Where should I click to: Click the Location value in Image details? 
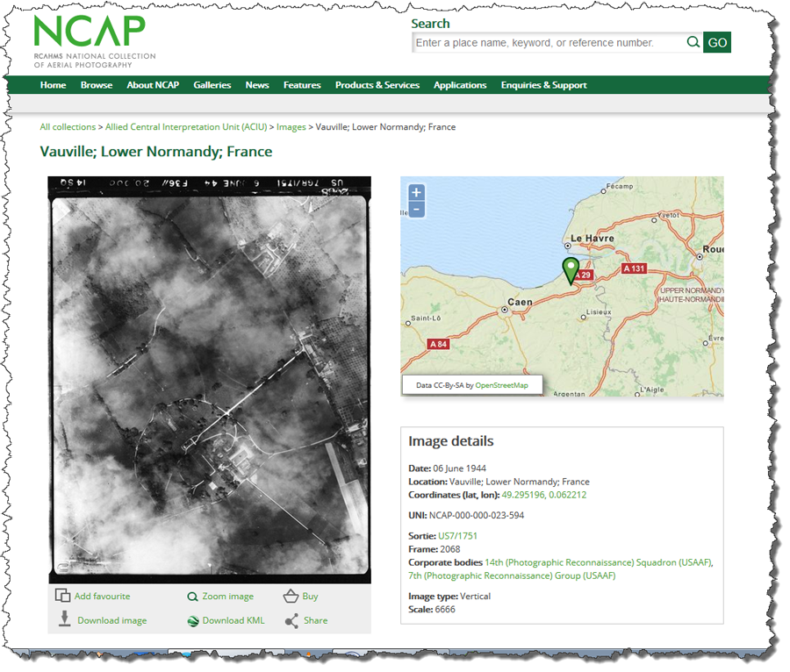tap(520, 482)
